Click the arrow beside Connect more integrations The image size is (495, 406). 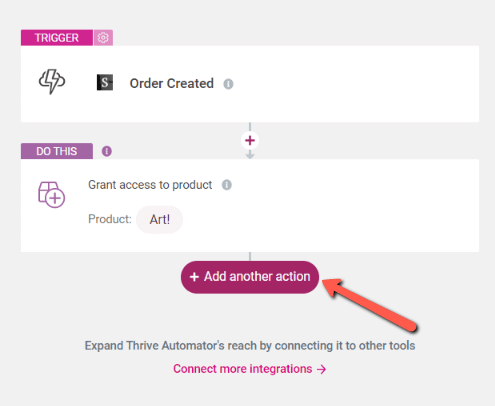pyautogui.click(x=321, y=369)
